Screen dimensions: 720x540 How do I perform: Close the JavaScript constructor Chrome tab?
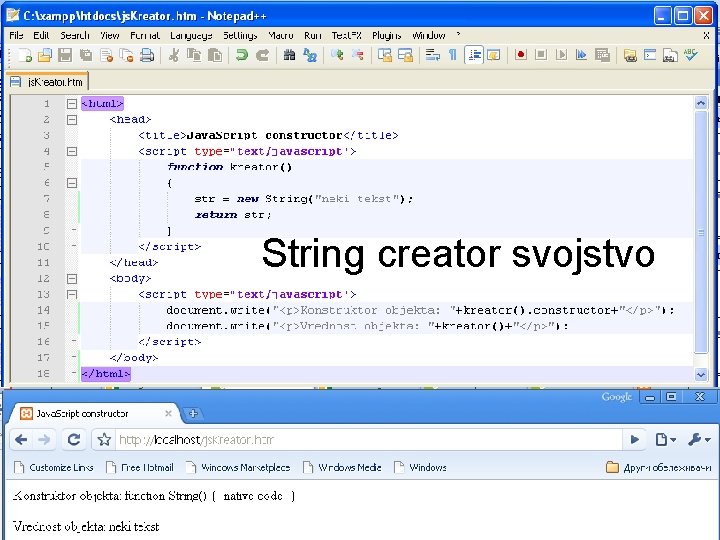click(169, 413)
